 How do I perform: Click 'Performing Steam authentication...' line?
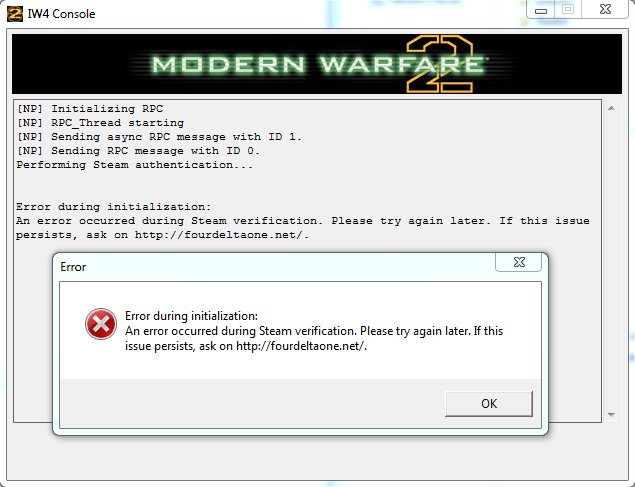pos(134,165)
